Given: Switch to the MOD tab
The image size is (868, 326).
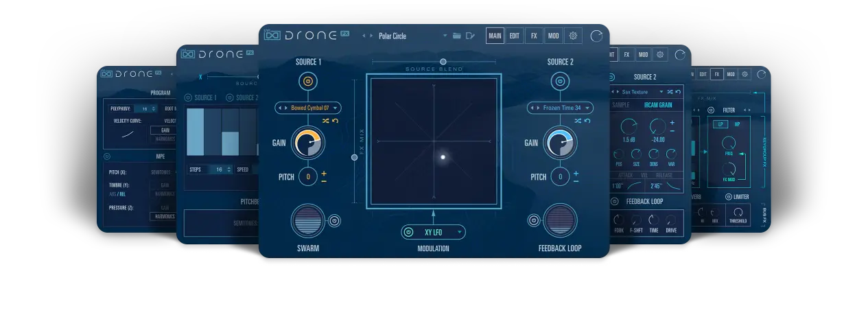Looking at the screenshot, I should (553, 36).
